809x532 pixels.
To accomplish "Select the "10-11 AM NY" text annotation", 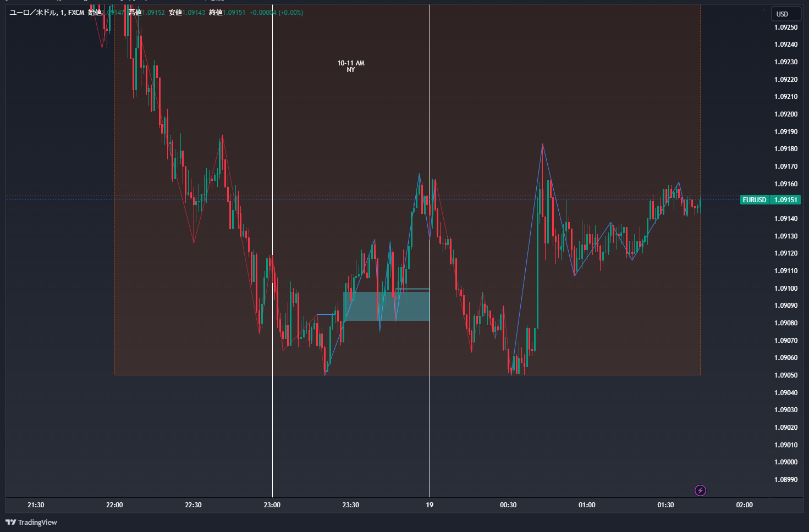I will coord(351,66).
